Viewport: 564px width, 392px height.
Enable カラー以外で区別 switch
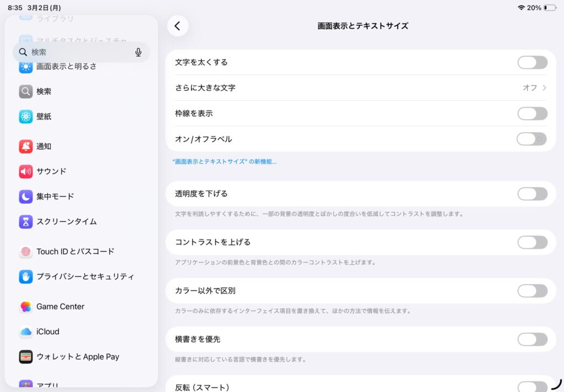[x=532, y=291]
